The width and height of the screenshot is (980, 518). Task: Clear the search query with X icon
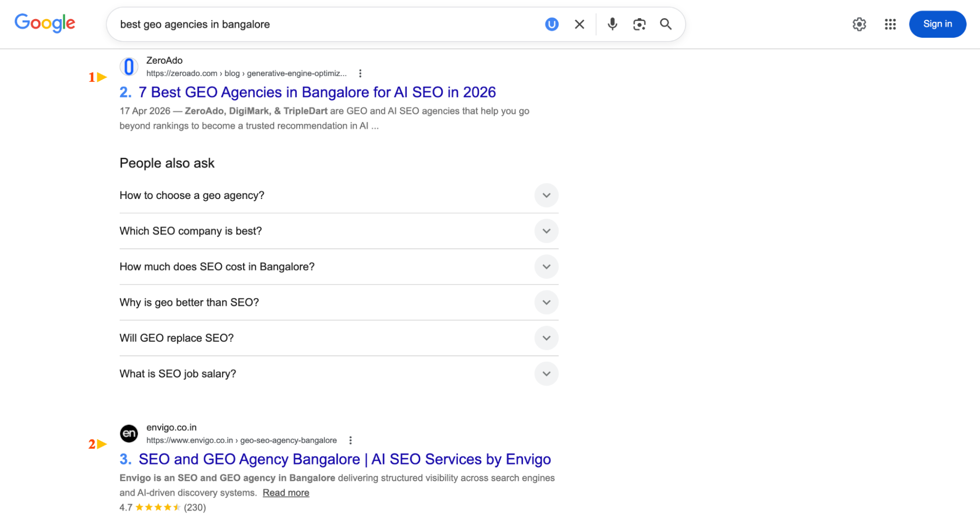pos(579,24)
